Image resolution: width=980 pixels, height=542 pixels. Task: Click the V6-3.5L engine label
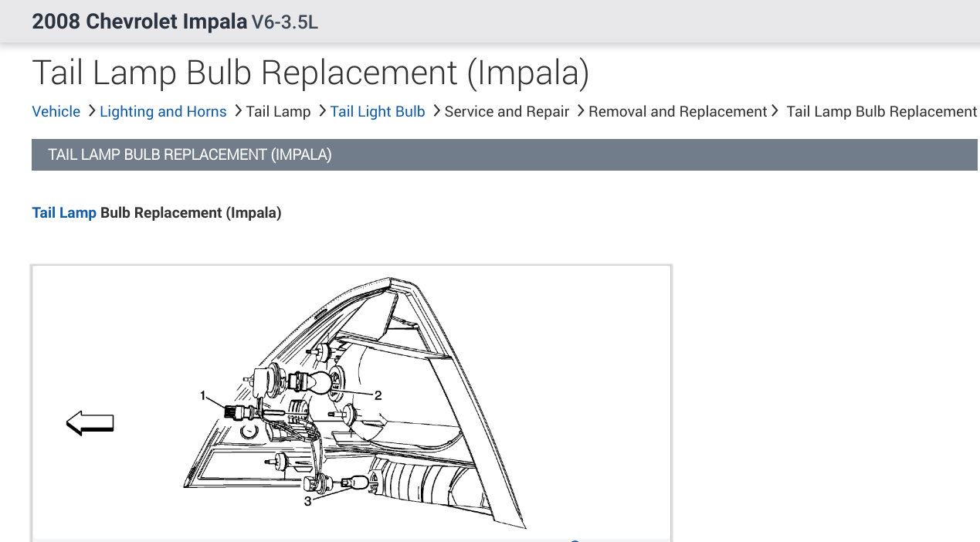pos(285,22)
